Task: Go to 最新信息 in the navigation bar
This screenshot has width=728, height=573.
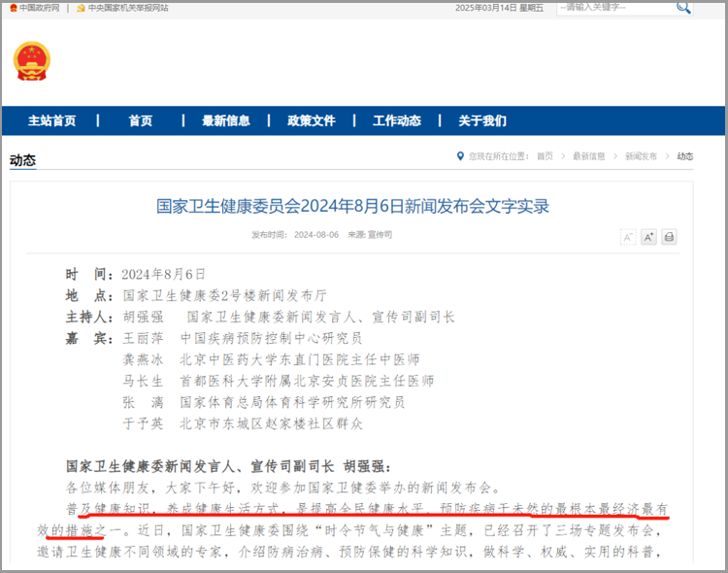Action: click(x=226, y=121)
